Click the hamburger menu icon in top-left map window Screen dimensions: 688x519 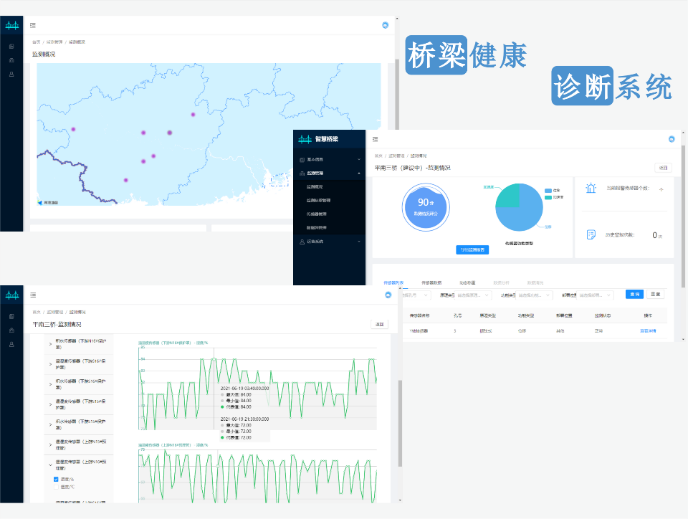coord(33,25)
